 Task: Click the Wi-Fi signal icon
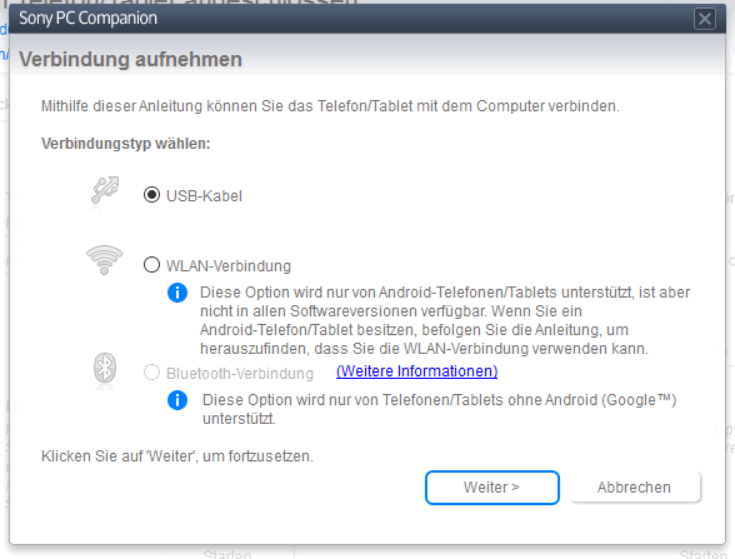(x=105, y=260)
